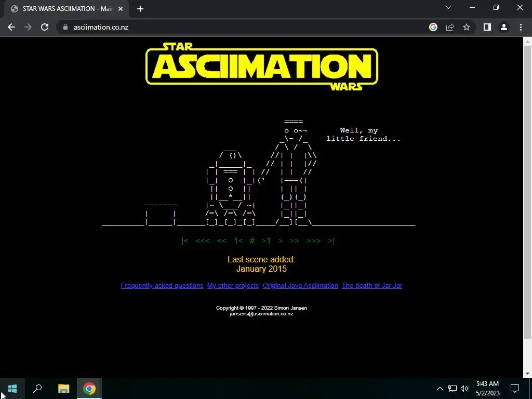Screen dimensions: 532x399
Task: Go back with the browser back arrow
Action: pyautogui.click(x=11, y=27)
